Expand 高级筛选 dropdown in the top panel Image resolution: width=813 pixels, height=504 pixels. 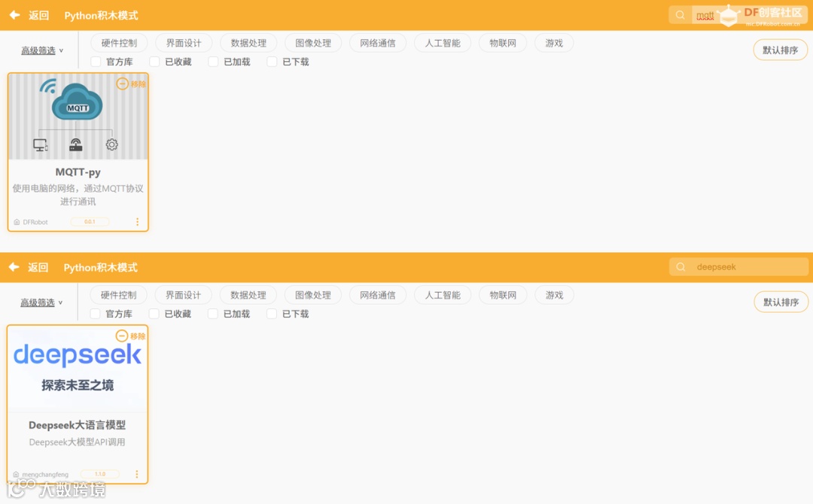point(42,50)
